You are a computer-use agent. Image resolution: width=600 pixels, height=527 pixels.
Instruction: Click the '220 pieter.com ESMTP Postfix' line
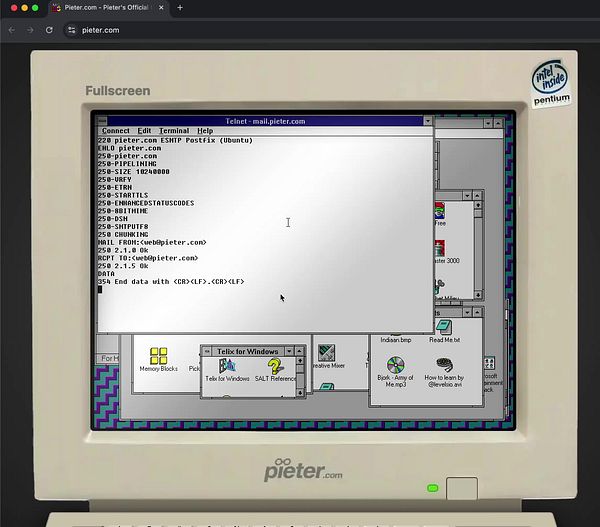click(x=175, y=140)
